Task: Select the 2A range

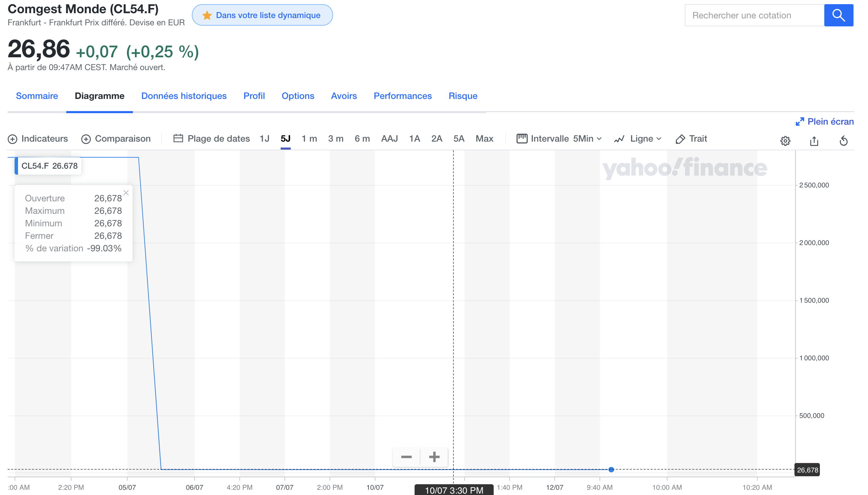Action: click(x=436, y=139)
